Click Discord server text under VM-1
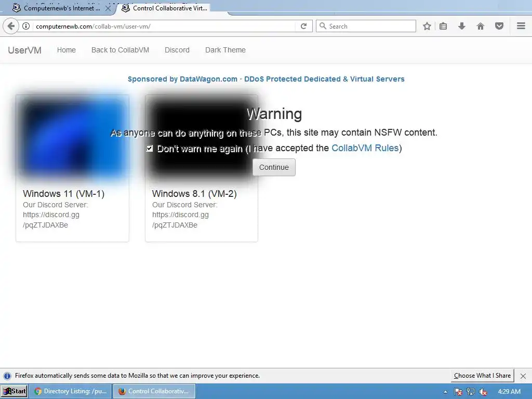The height and width of the screenshot is (399, 532). (55, 215)
